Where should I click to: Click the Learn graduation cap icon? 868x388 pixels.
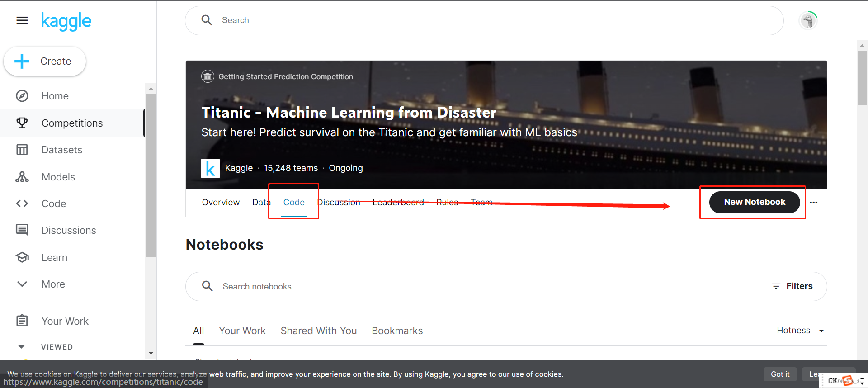22,257
